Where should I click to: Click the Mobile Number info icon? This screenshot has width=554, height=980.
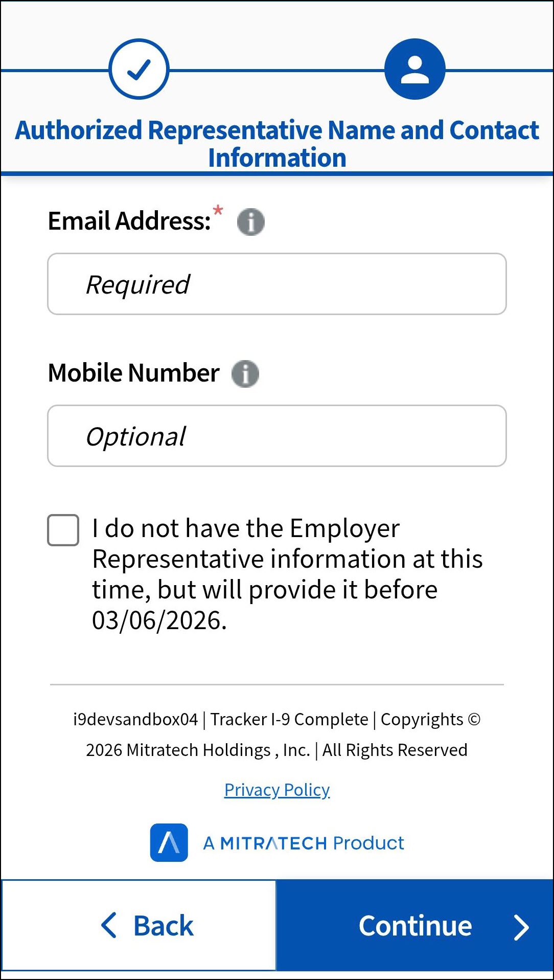pos(246,373)
